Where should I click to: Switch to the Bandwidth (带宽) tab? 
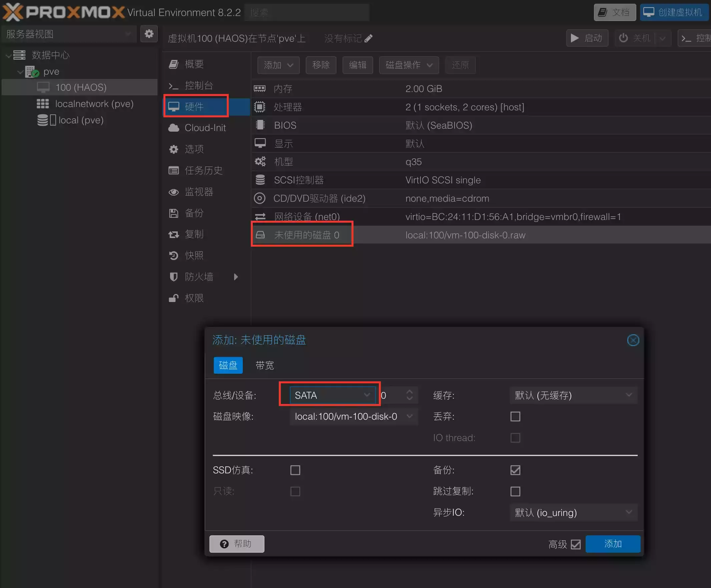coord(264,365)
